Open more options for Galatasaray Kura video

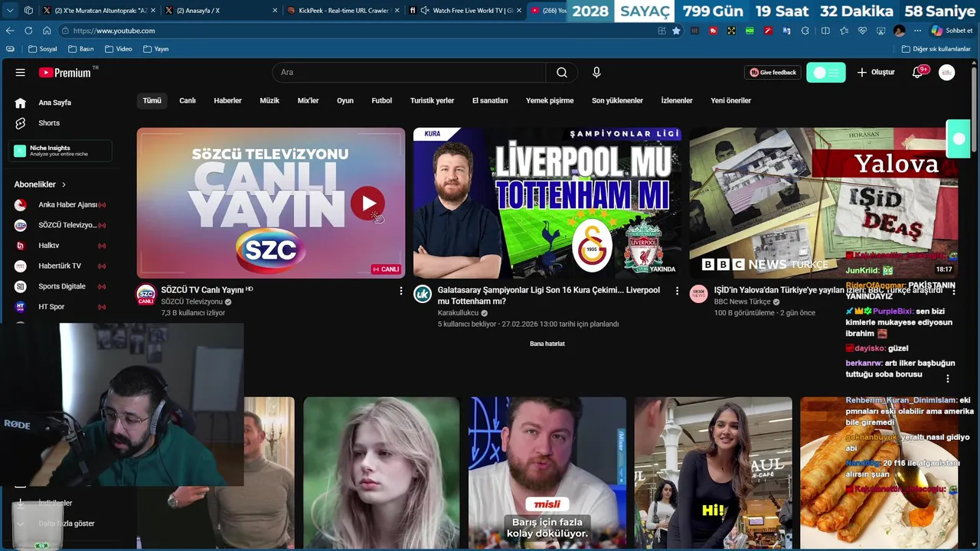[x=677, y=291]
